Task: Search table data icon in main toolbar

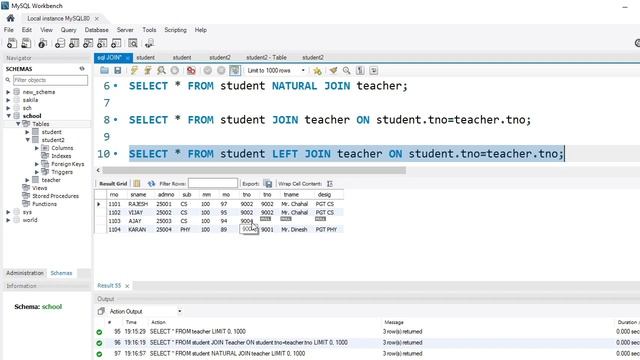Action: pos(133,43)
